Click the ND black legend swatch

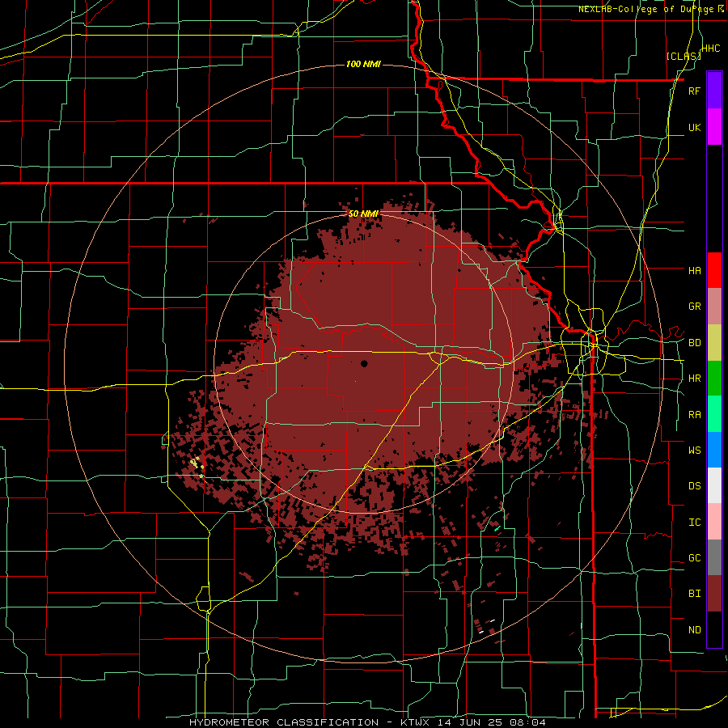pyautogui.click(x=714, y=629)
